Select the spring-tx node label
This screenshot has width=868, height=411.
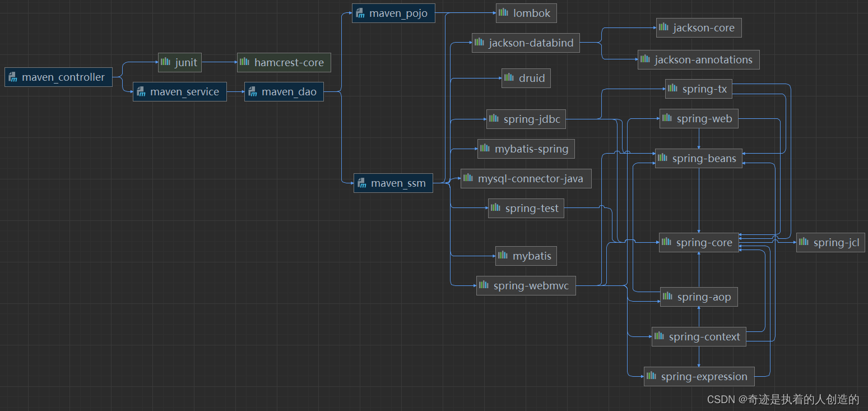[704, 89]
